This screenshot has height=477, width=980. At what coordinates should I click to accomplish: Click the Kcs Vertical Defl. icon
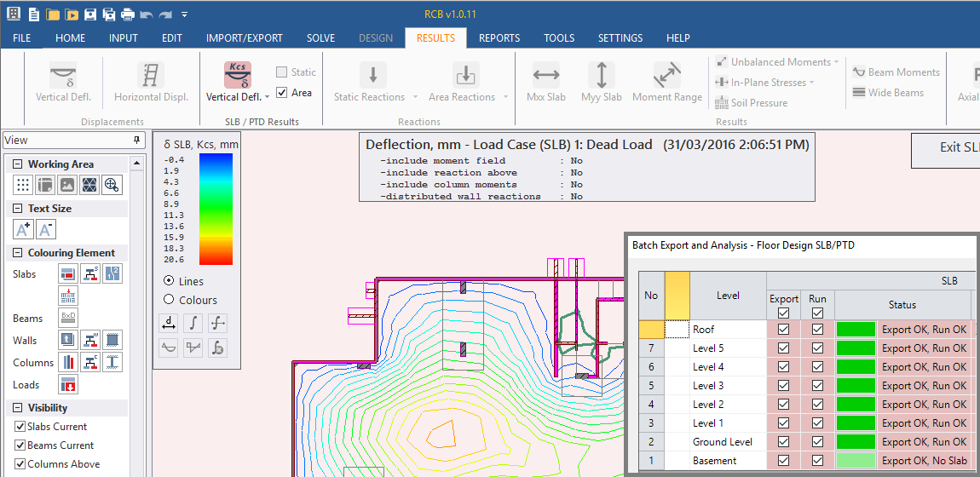(x=237, y=75)
